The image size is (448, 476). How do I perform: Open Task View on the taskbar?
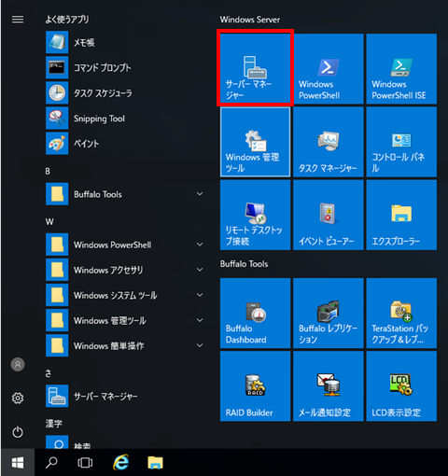pos(85,463)
